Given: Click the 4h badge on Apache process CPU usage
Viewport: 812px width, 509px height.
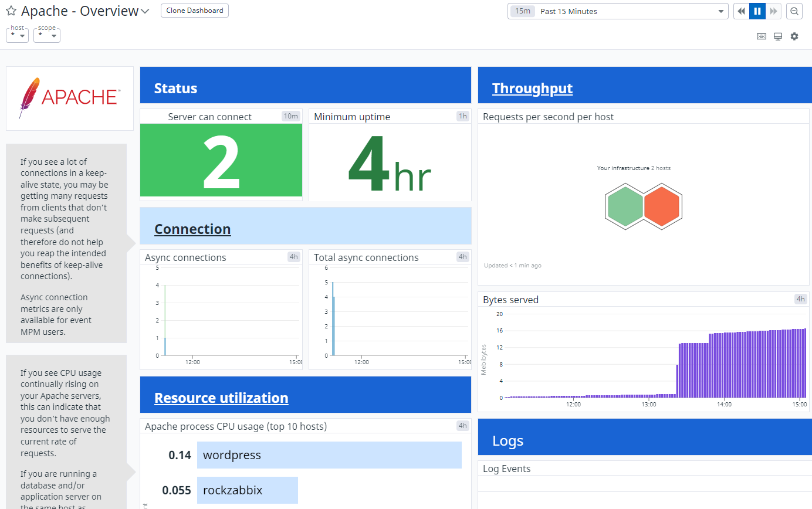Looking at the screenshot, I should (463, 426).
